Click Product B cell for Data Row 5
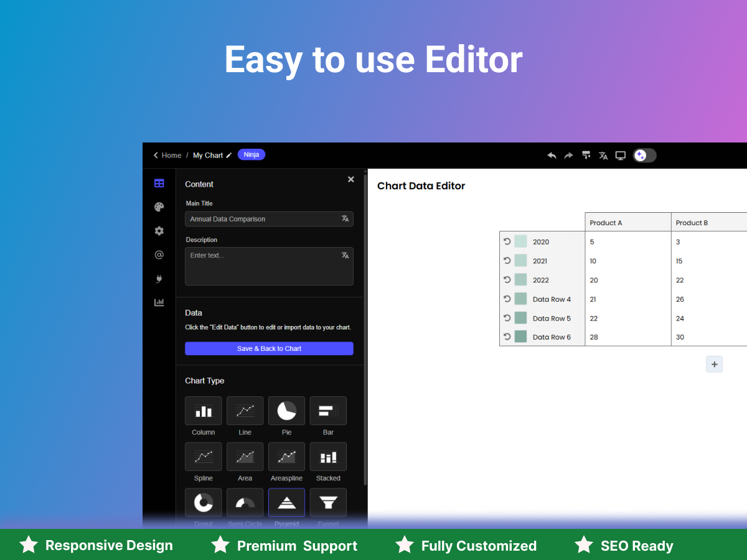This screenshot has height=560, width=747. point(709,318)
